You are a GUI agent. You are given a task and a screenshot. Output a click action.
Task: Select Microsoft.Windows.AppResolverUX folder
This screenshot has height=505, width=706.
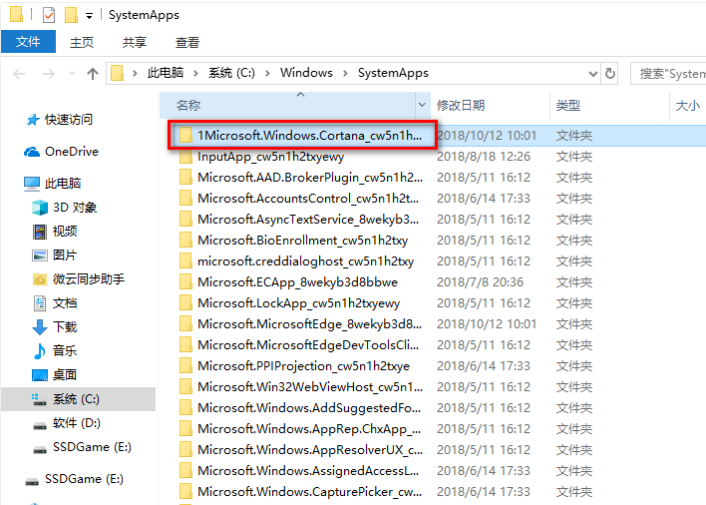click(301, 450)
